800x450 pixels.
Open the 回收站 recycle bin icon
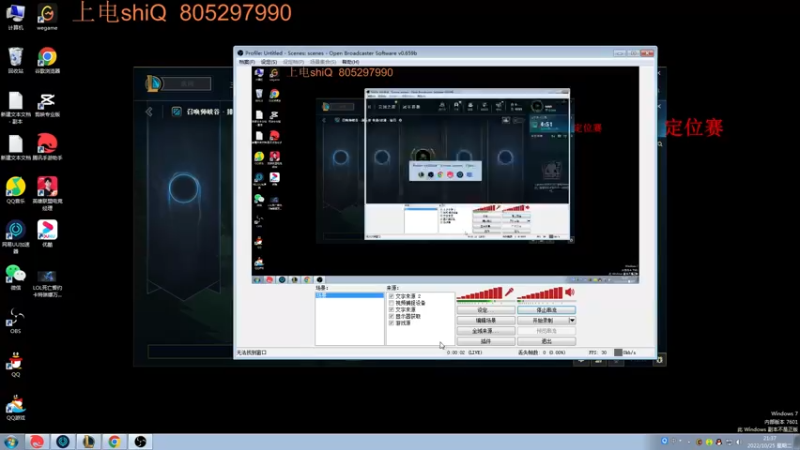pyautogui.click(x=15, y=60)
